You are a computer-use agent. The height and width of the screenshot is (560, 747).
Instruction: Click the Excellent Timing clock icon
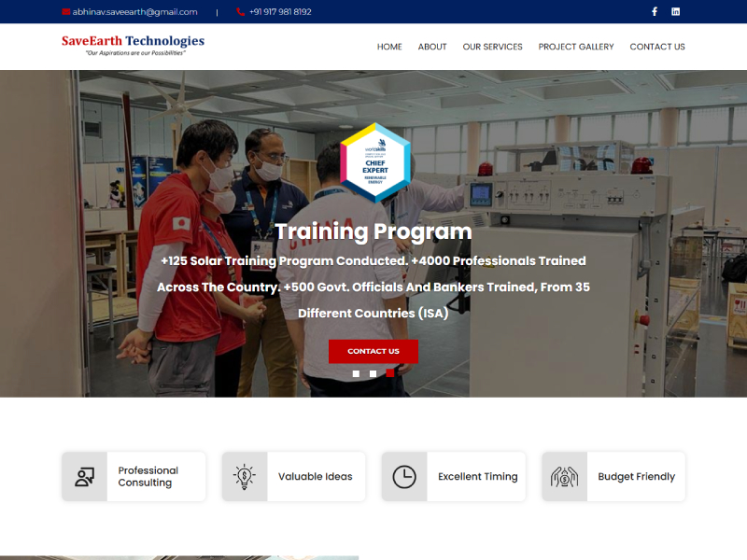click(x=404, y=477)
